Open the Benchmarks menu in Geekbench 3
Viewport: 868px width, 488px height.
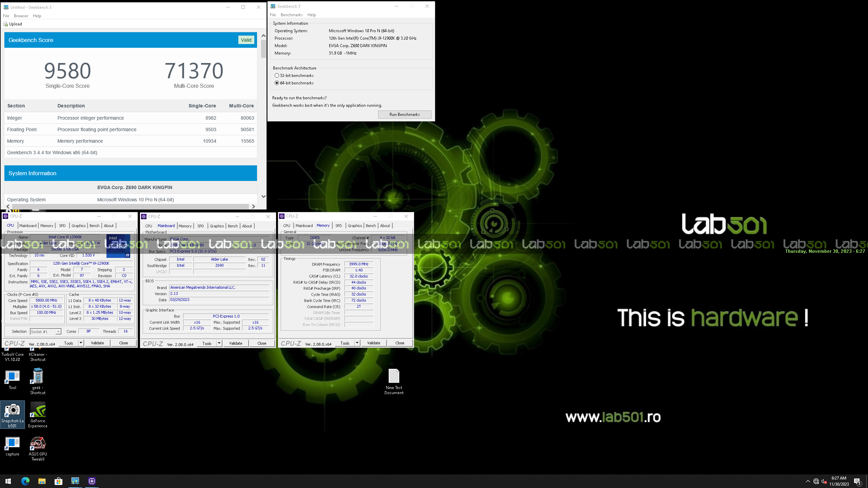coord(292,15)
